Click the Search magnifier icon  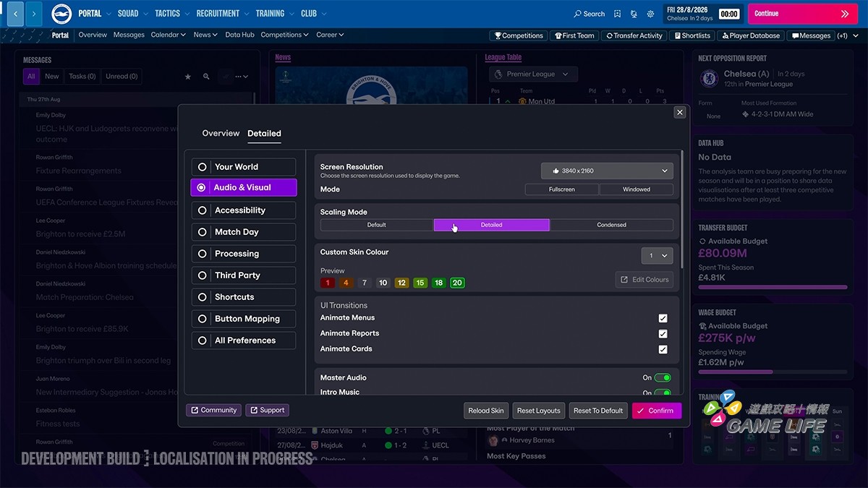coord(577,14)
